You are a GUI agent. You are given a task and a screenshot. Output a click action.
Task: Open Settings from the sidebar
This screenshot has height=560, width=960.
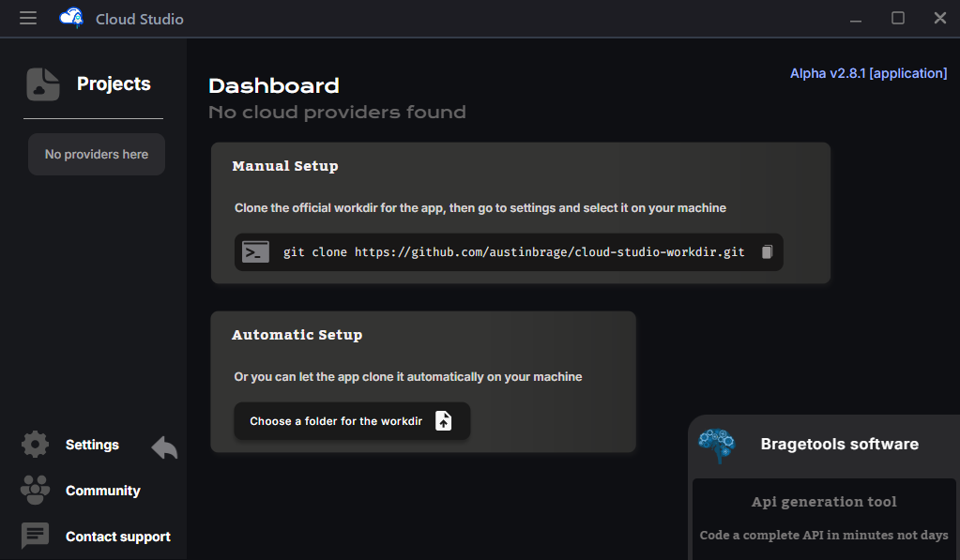(92, 445)
